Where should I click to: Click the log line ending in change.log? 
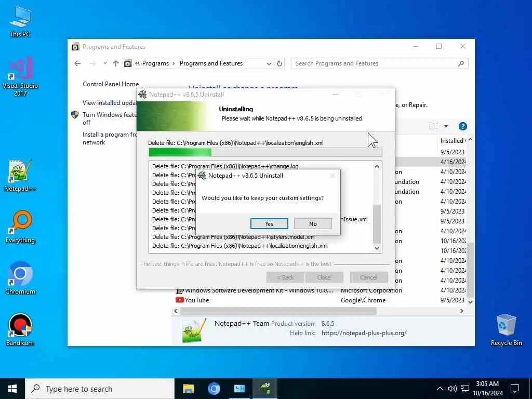pos(225,166)
